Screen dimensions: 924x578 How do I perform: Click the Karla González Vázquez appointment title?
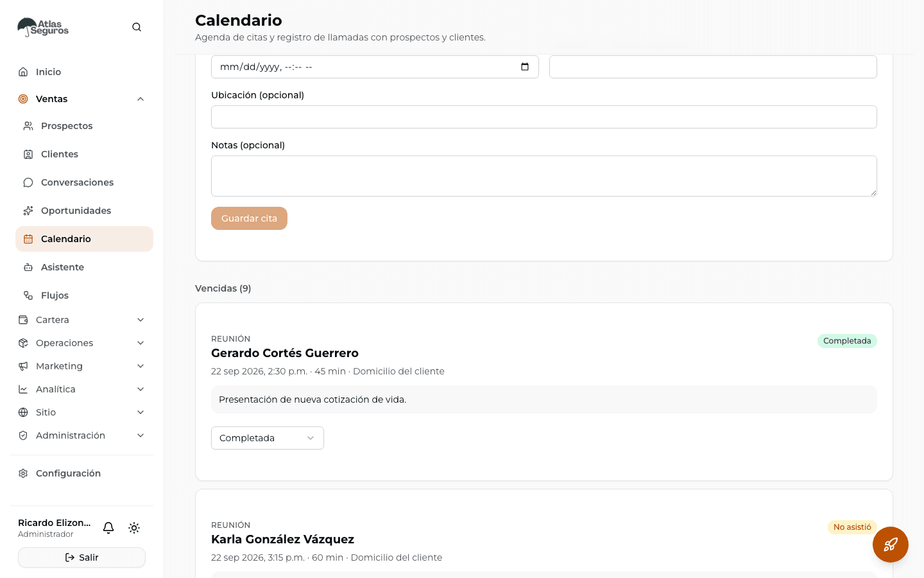pos(282,539)
